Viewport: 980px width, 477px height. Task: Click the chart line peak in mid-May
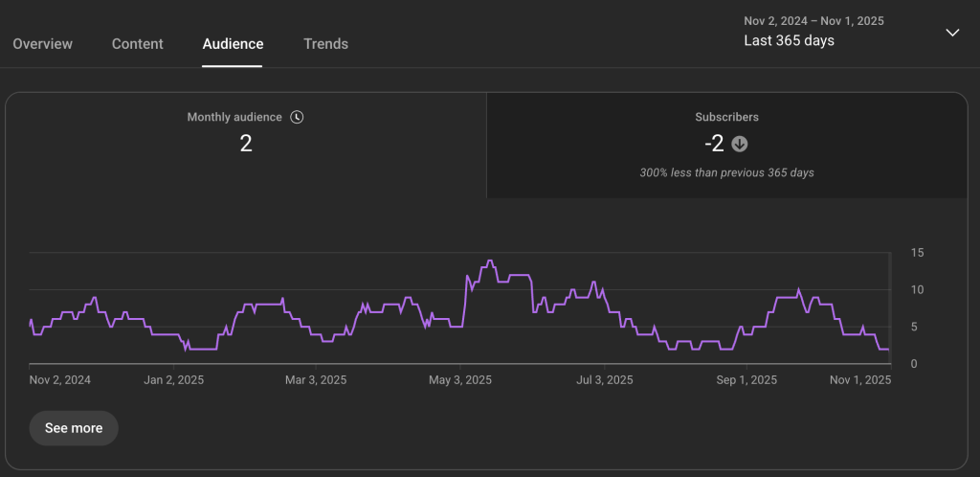pyautogui.click(x=489, y=261)
